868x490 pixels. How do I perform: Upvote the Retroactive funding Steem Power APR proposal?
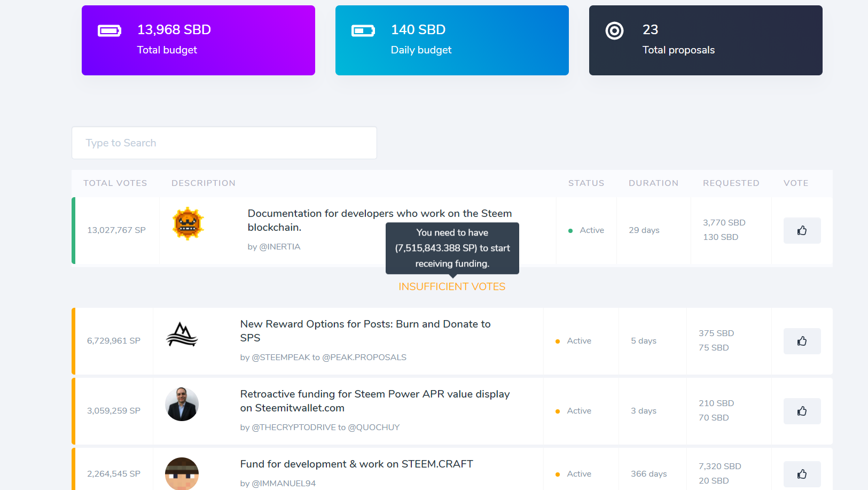(x=802, y=411)
